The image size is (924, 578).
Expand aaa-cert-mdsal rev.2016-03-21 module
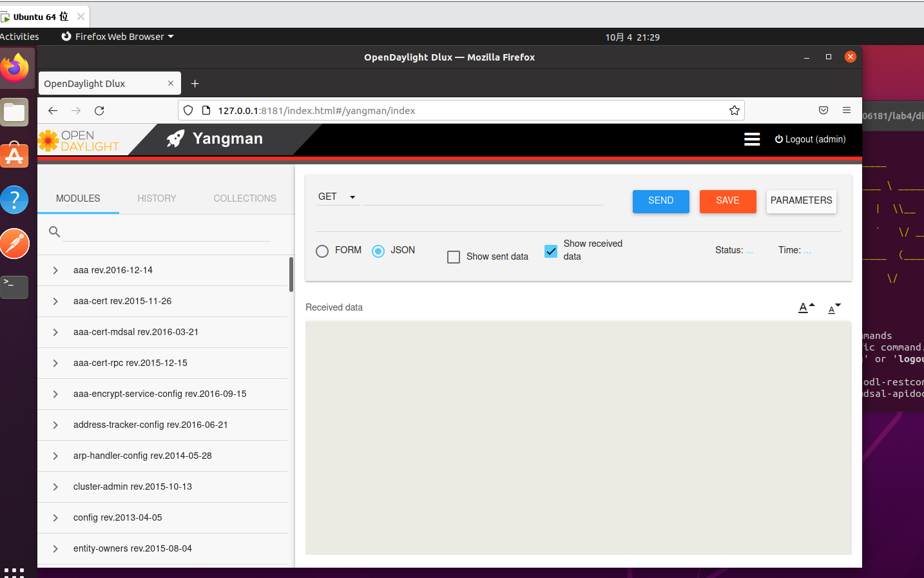(x=55, y=332)
